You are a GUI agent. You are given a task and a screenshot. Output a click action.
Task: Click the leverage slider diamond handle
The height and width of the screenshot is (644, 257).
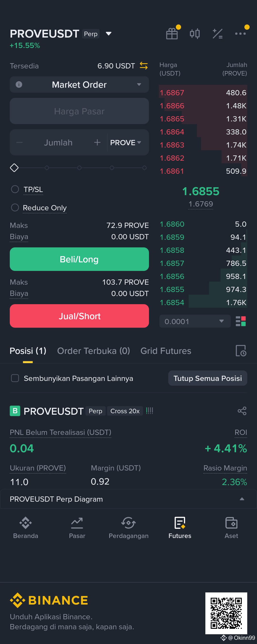(14, 168)
